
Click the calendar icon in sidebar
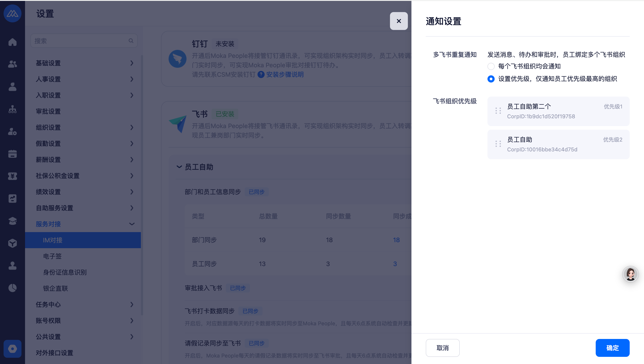(x=12, y=154)
